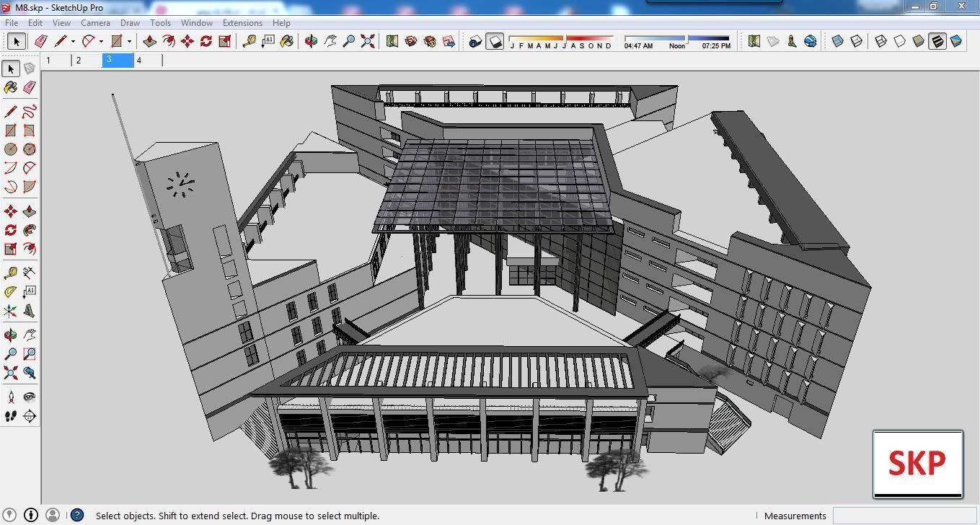Select the Follow Me tool
The image size is (980, 525).
[x=30, y=230]
